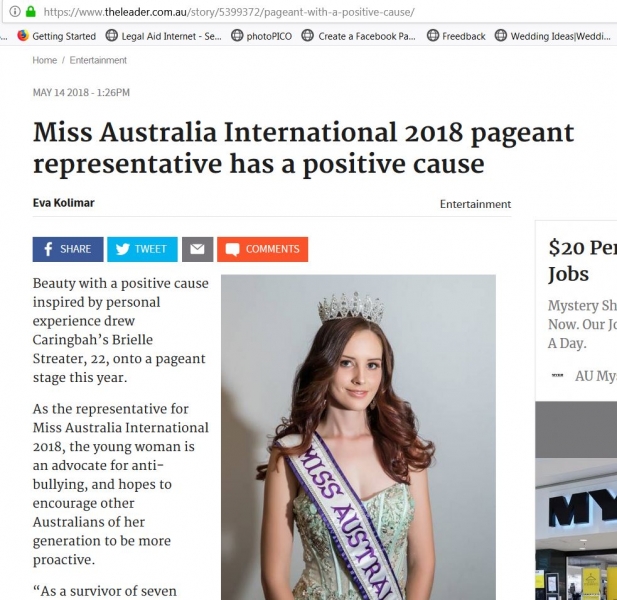Click the site information icon in address bar
The height and width of the screenshot is (600, 617).
15,12
